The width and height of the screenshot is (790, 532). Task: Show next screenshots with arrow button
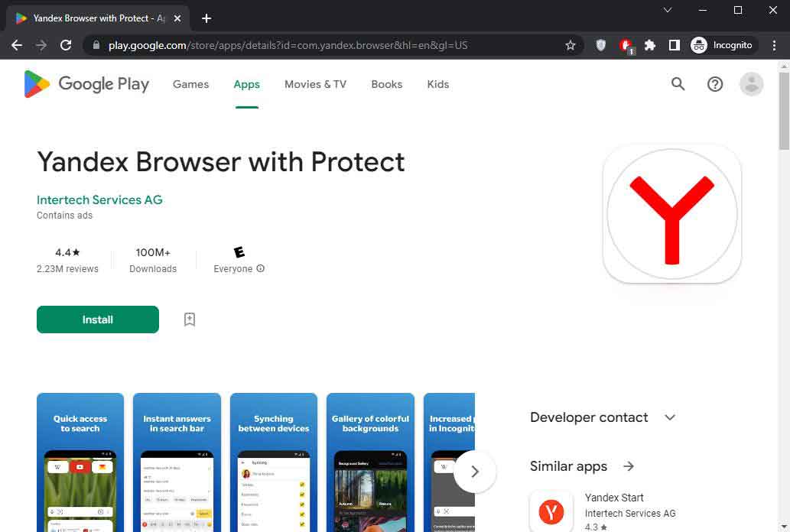coord(475,472)
